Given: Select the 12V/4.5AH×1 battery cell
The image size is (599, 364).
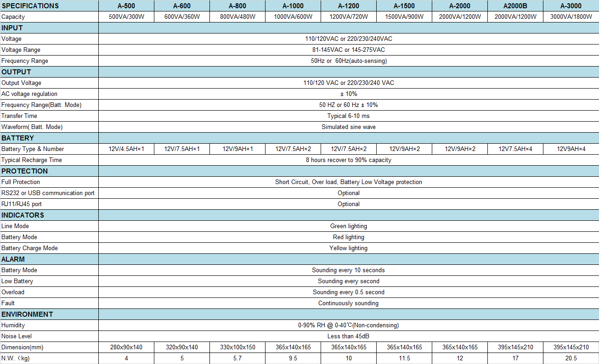Looking at the screenshot, I should pyautogui.click(x=126, y=149).
